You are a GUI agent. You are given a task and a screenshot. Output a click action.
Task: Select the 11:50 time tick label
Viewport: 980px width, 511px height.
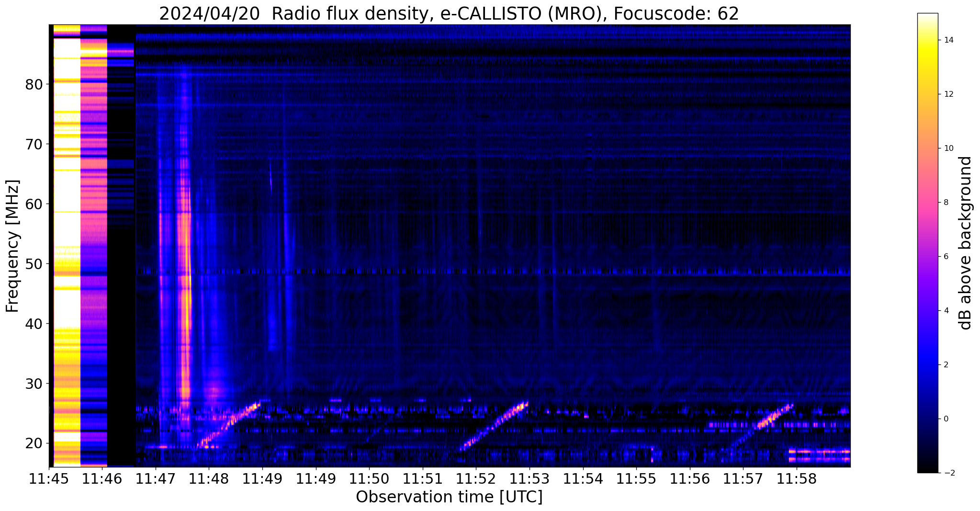(369, 479)
